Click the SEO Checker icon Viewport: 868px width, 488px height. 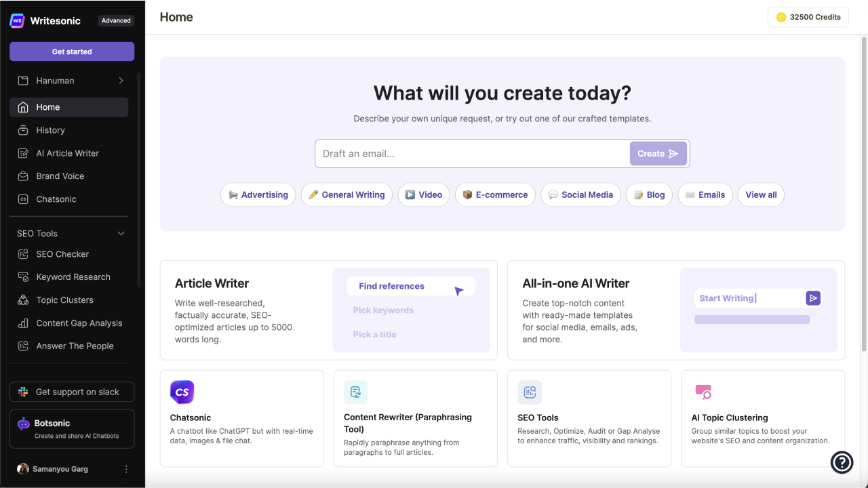coord(23,254)
